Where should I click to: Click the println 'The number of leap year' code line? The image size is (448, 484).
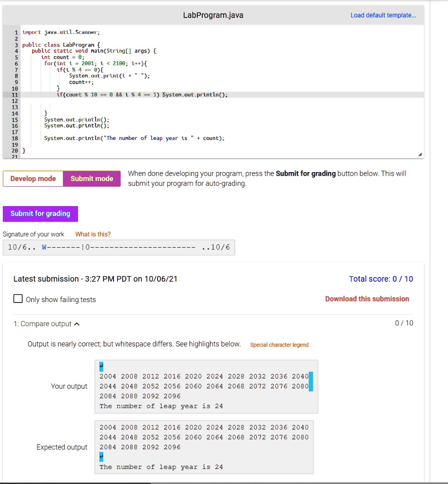pyautogui.click(x=134, y=138)
